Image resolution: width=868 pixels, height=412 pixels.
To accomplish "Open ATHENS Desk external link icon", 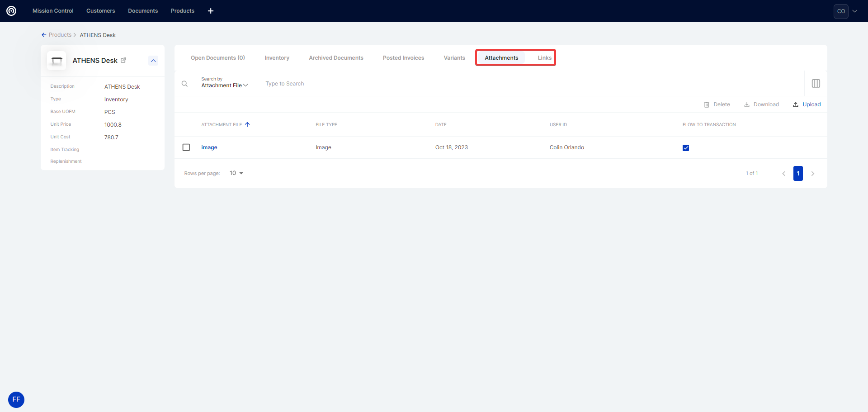I will pos(123,60).
